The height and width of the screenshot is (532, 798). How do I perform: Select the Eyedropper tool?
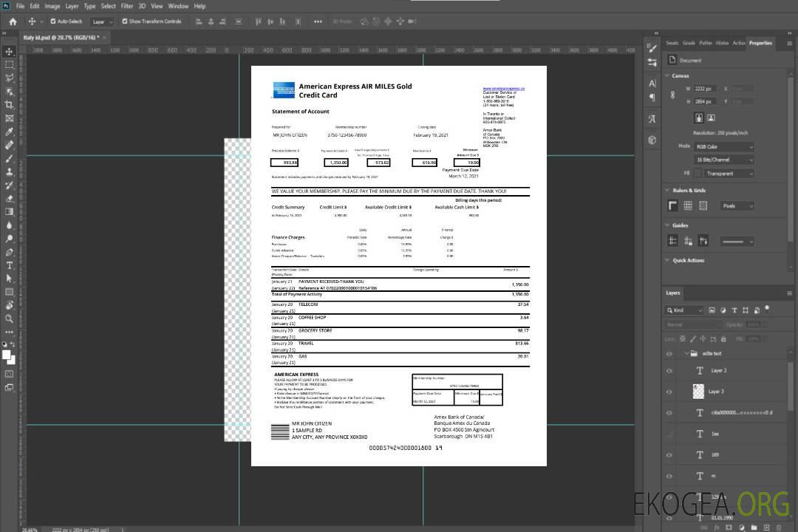(x=9, y=132)
